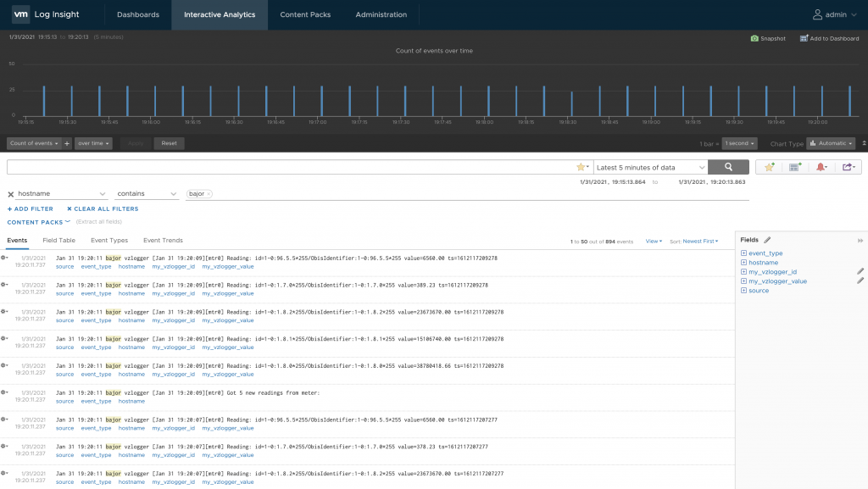The height and width of the screenshot is (489, 868).
Task: Click Add Filter
Action: (31, 209)
